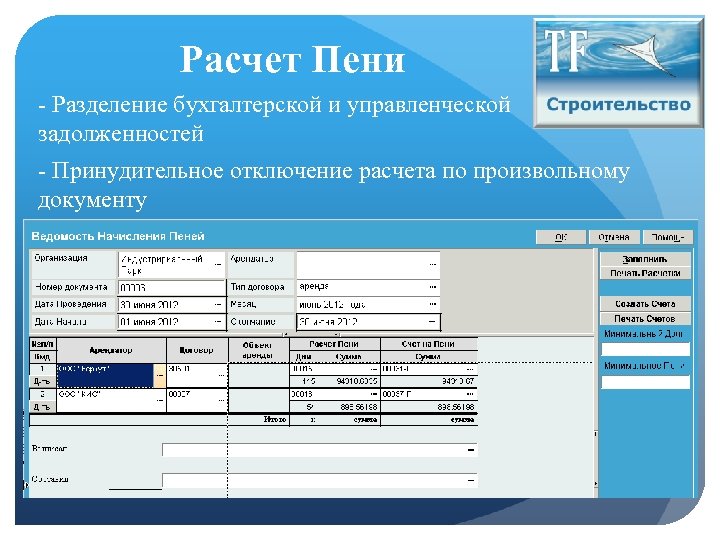Focus the Номер документа field
The image size is (720, 540).
pyautogui.click(x=171, y=288)
